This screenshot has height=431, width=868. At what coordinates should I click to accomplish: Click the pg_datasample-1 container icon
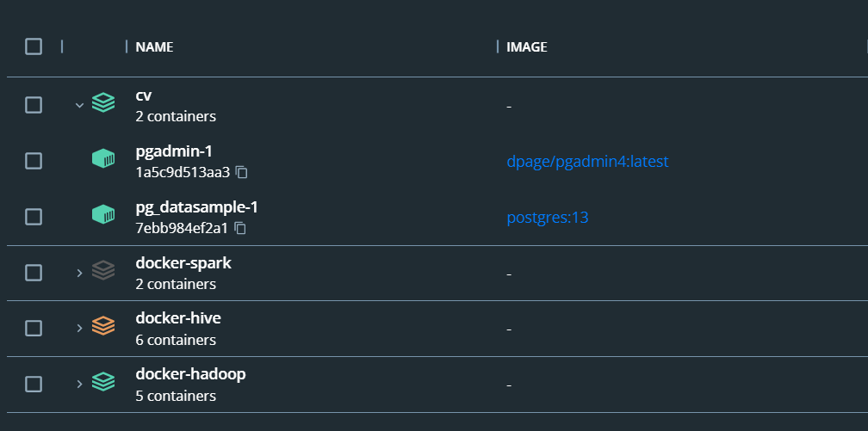point(103,214)
